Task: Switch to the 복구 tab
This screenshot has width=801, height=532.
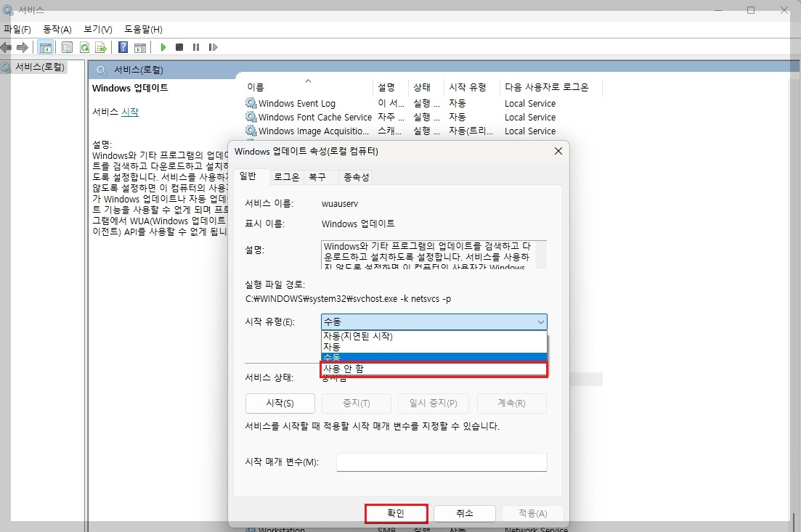Action: [x=317, y=177]
